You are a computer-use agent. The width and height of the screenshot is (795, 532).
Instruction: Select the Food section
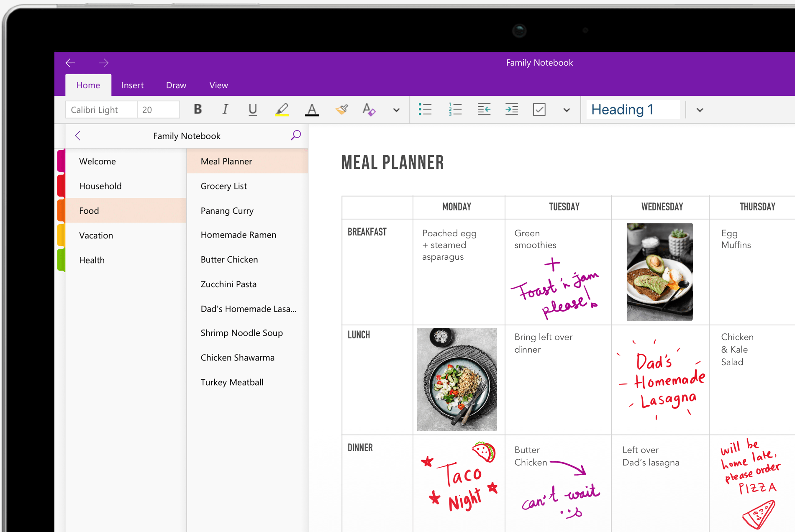tap(89, 210)
